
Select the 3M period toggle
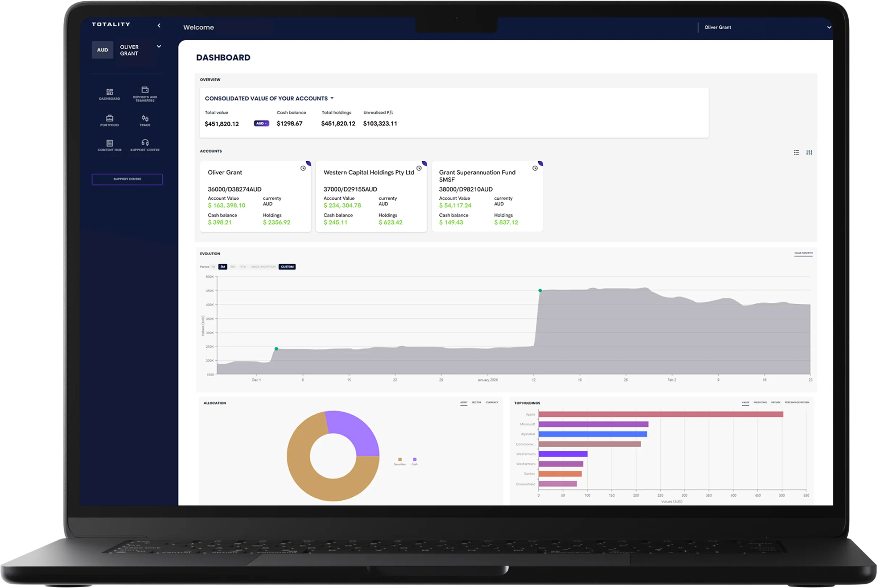click(x=223, y=267)
